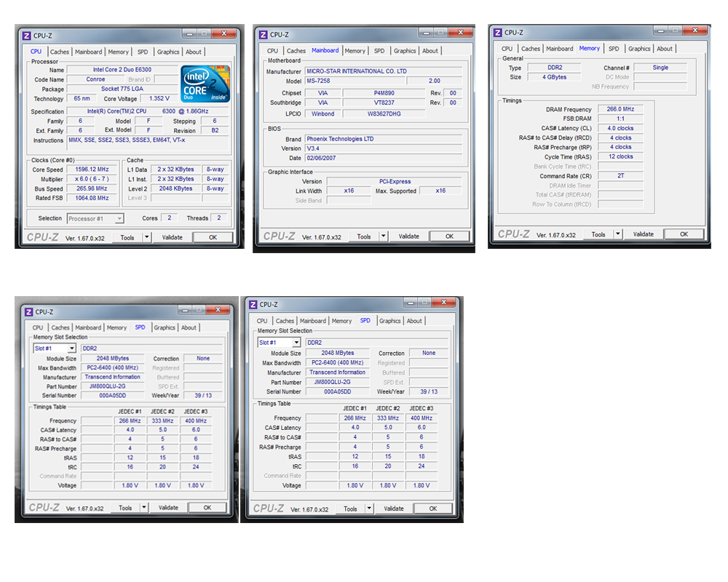The width and height of the screenshot is (728, 582).
Task: Click DRAM Frequency 266.0 MHz value
Action: point(620,109)
